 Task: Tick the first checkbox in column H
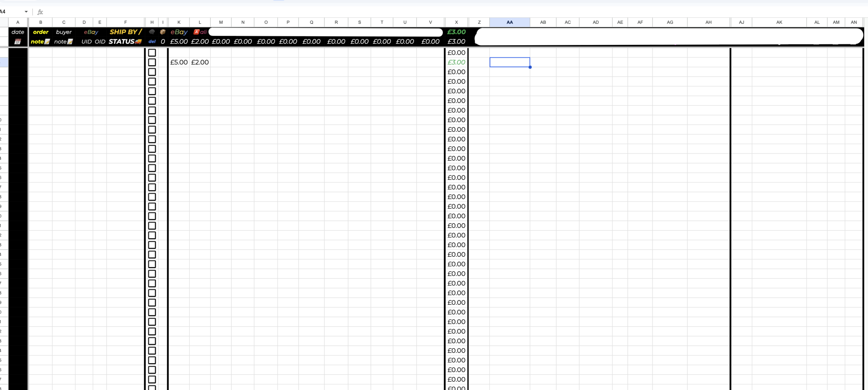coord(152,53)
